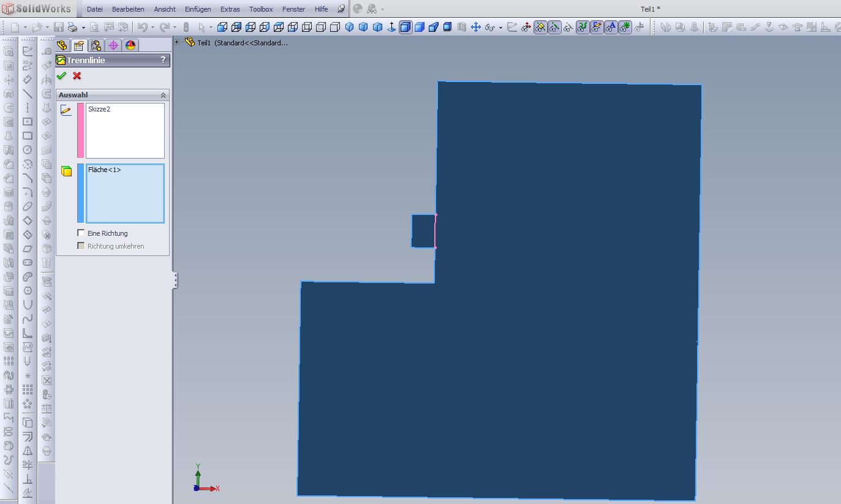Switch to the ConfigurationManager tab
The height and width of the screenshot is (504, 841).
pyautogui.click(x=96, y=45)
